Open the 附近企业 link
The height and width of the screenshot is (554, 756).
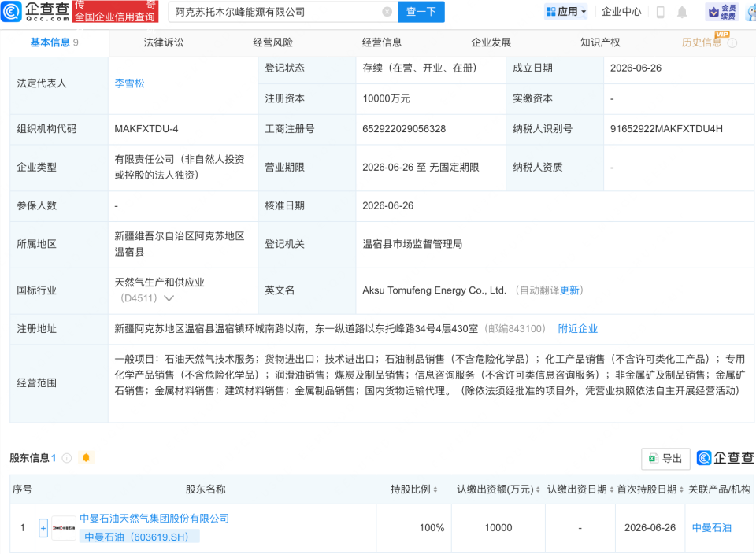[x=577, y=329]
